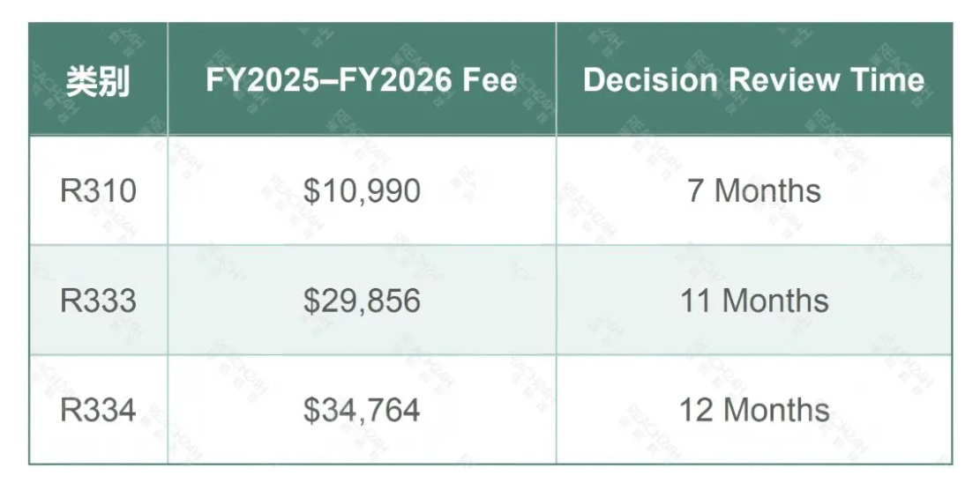Click the 类别 column header

pos(98,79)
